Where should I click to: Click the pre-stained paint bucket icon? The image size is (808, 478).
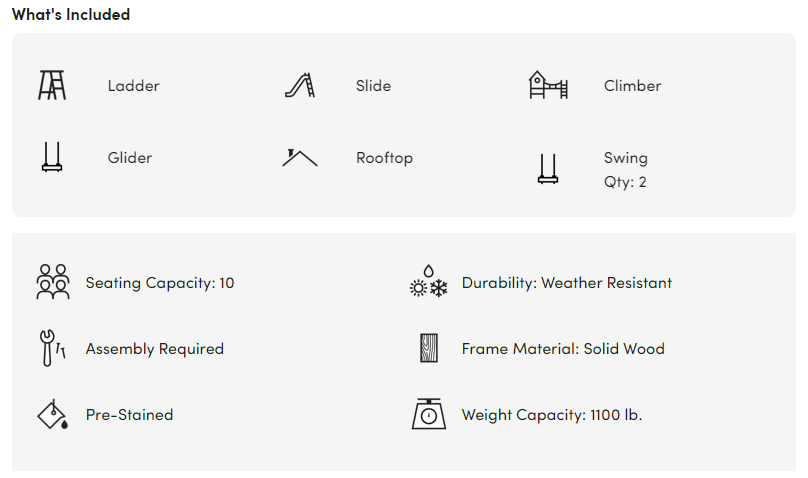coord(52,414)
